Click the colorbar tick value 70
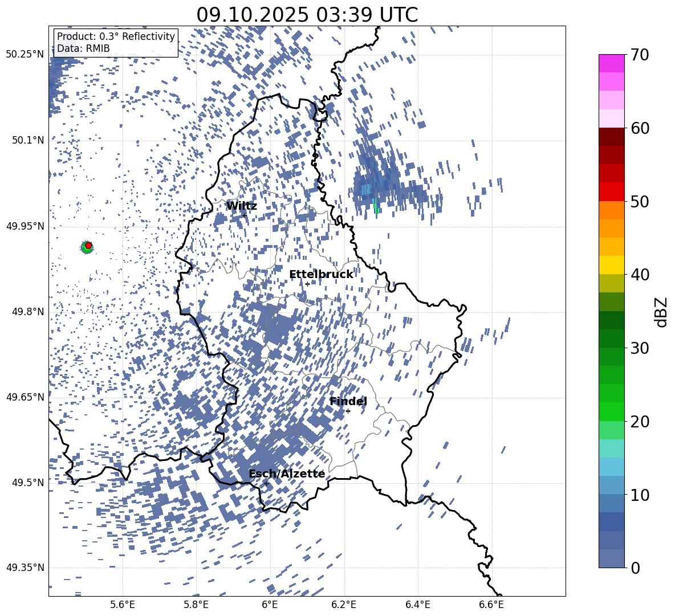This screenshot has width=675, height=616. 640,55
